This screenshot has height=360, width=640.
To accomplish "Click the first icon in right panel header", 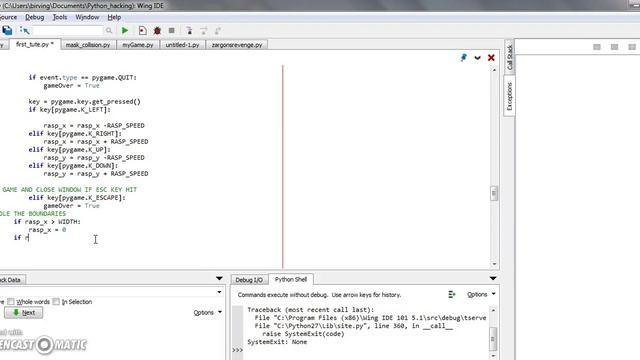I will point(597,47).
